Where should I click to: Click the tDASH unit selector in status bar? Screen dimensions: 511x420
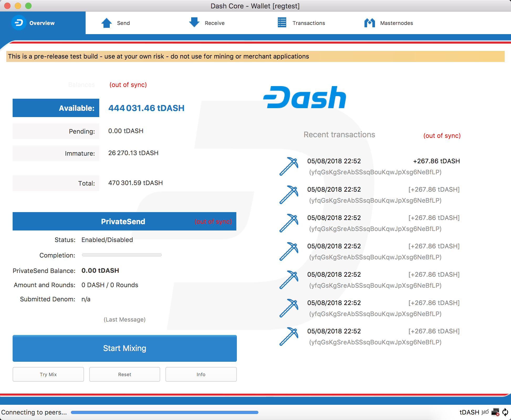point(469,412)
